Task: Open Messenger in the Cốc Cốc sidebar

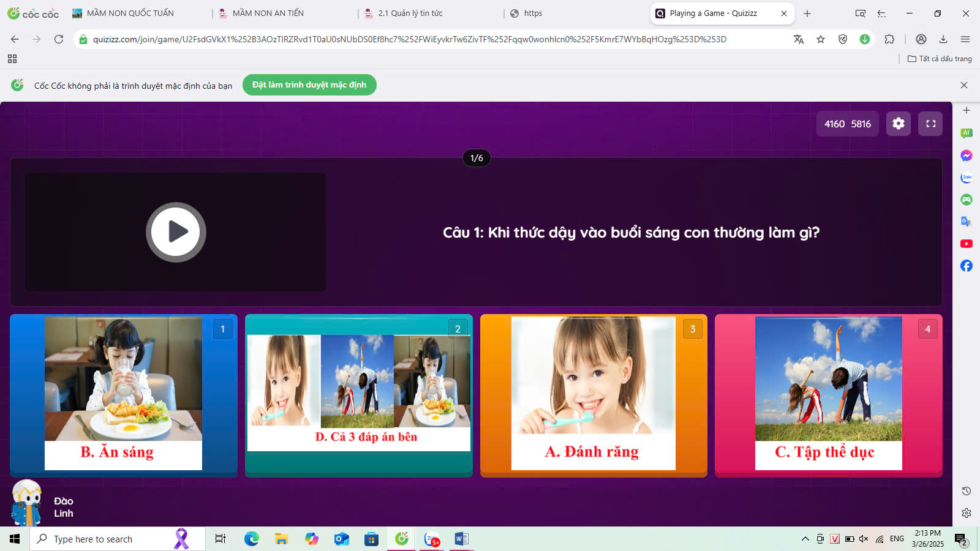Action: [x=967, y=156]
